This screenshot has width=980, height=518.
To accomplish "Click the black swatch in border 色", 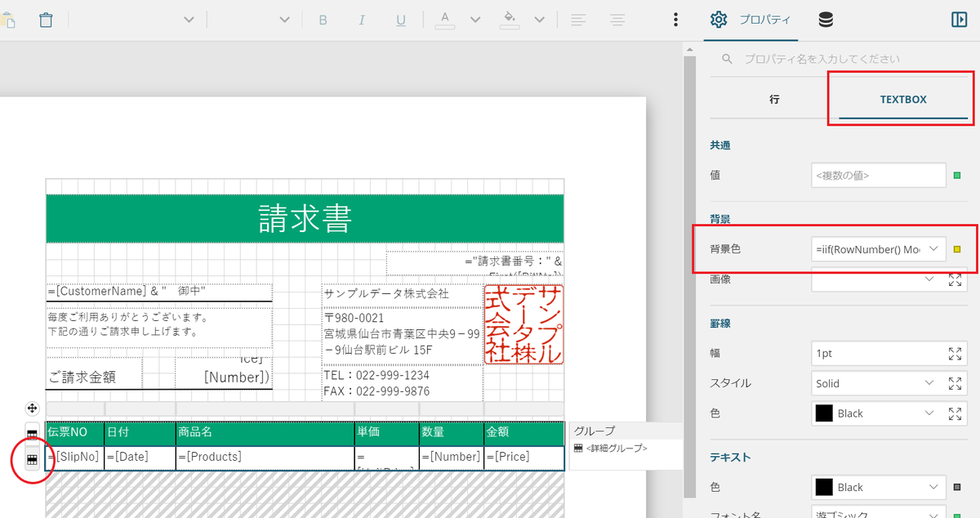I will [824, 413].
